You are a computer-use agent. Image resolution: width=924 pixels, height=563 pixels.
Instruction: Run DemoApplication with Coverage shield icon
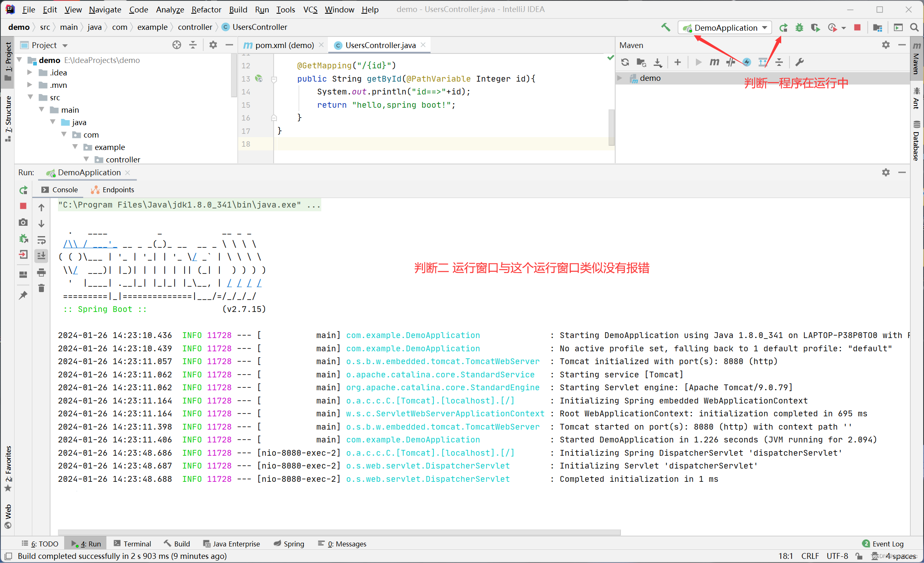(815, 27)
